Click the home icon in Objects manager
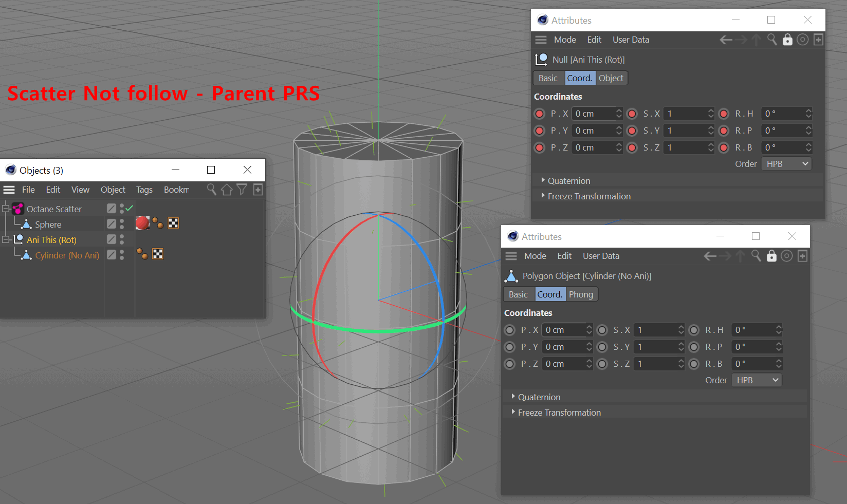 (227, 190)
